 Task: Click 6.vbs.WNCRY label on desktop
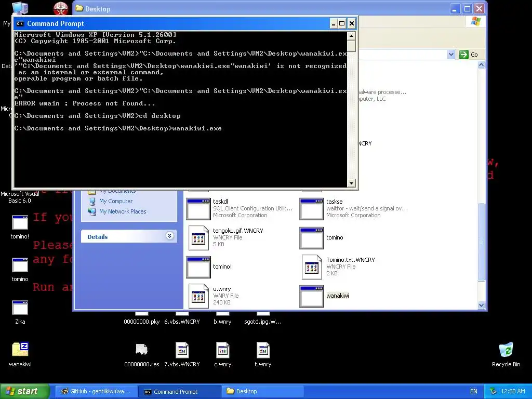click(182, 322)
